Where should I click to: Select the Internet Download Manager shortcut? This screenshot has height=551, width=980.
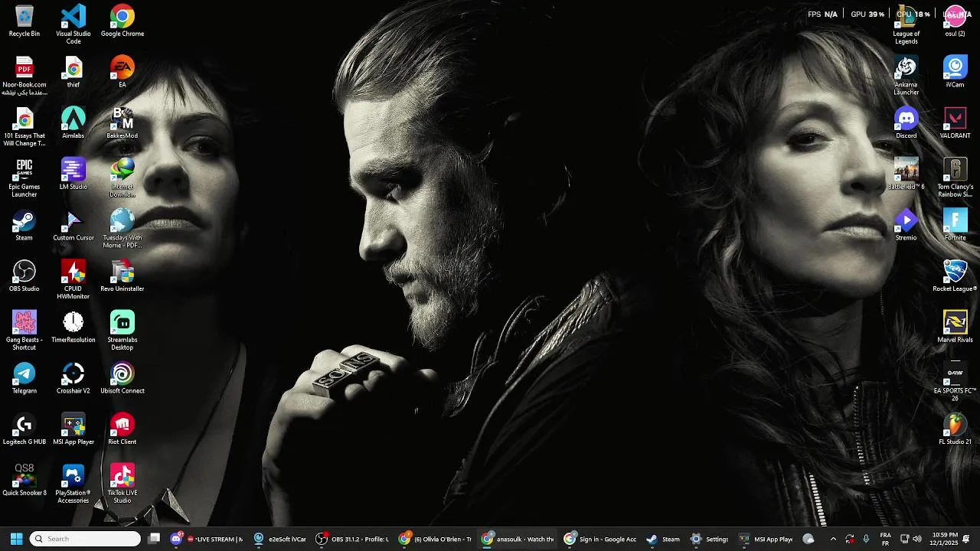[x=122, y=178]
